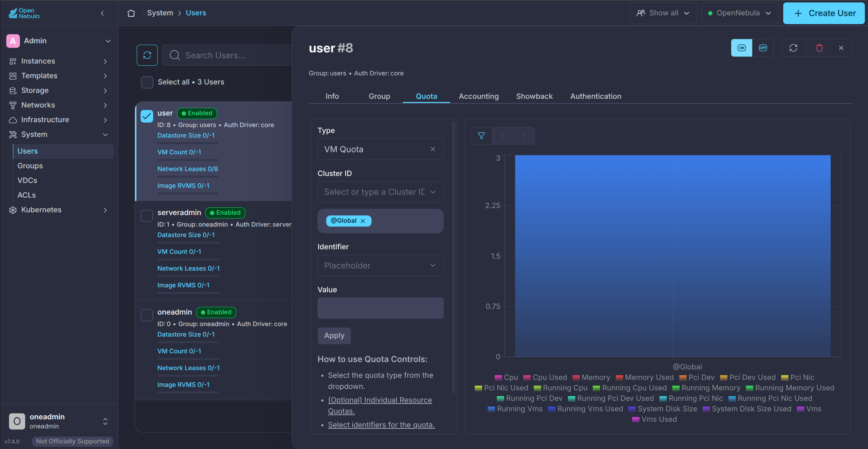Click the Kubernetes sidebar icon
Screen dimensions: 868x449
tap(13, 210)
